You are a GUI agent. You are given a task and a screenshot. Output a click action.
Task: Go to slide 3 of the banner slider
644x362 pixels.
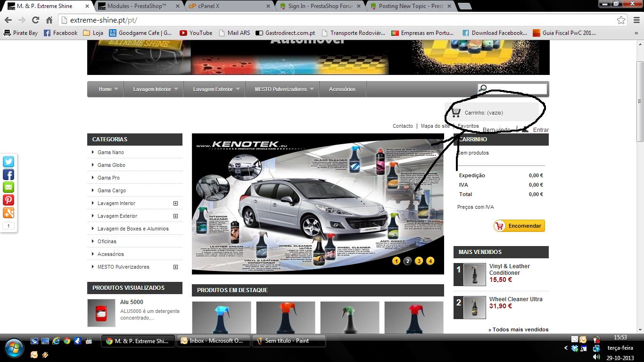click(419, 261)
